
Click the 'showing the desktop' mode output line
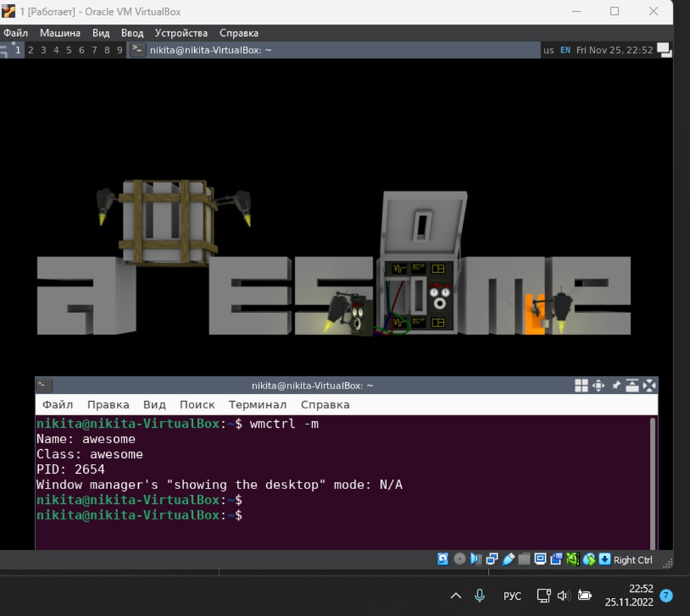[219, 485]
